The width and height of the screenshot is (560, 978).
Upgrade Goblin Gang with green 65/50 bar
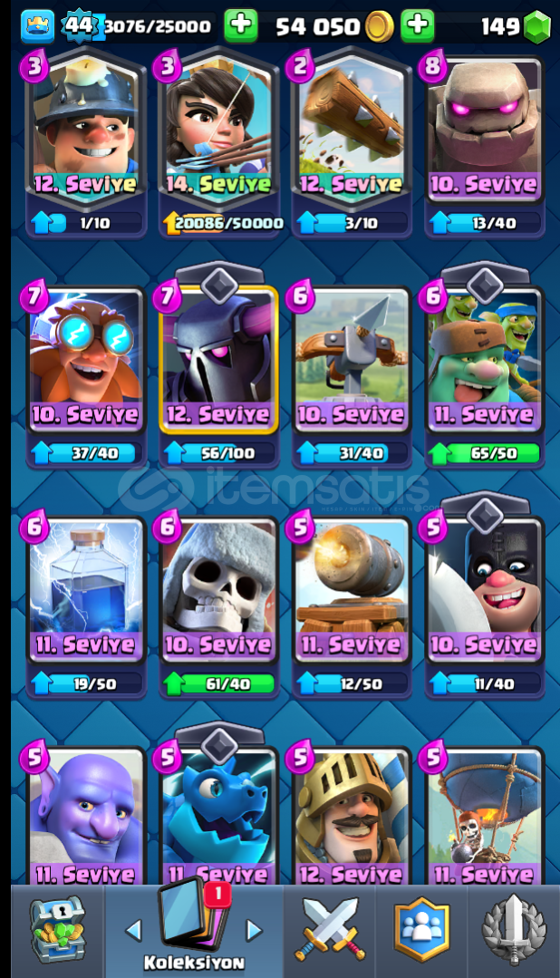point(485,453)
